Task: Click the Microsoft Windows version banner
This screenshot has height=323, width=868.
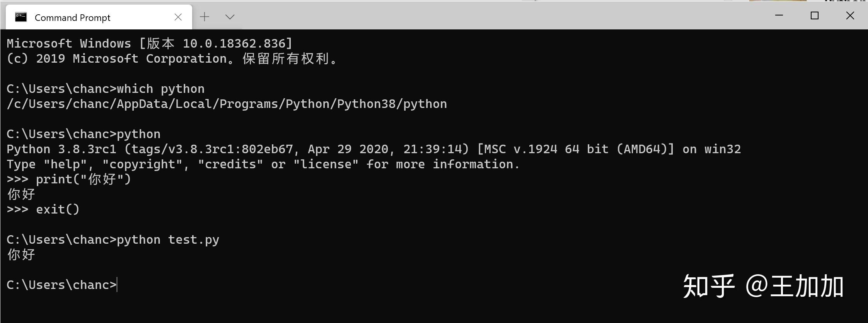Action: click(149, 43)
